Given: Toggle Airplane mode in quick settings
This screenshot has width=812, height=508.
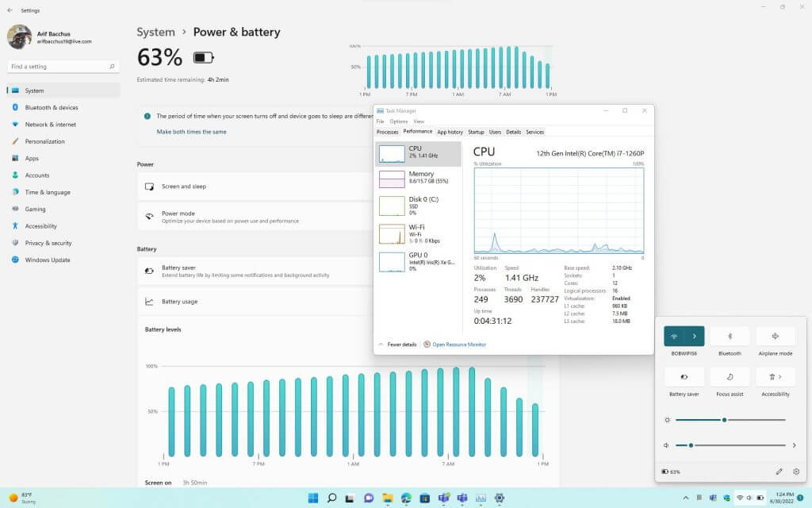Looking at the screenshot, I should point(776,337).
